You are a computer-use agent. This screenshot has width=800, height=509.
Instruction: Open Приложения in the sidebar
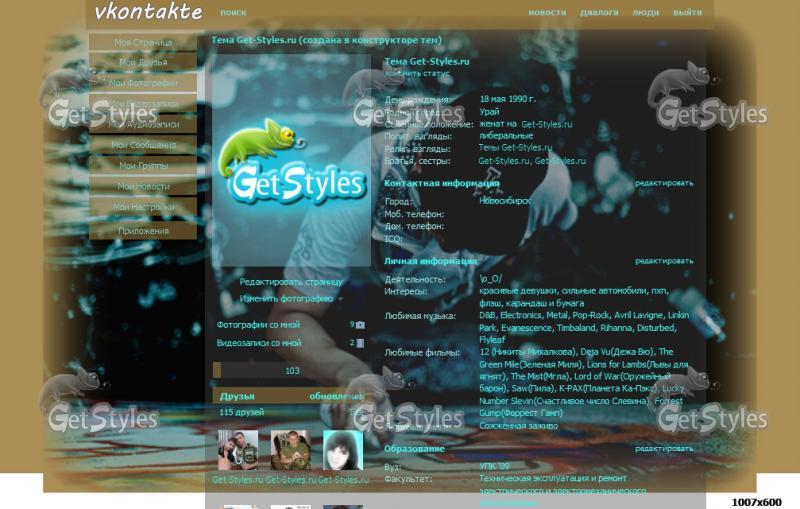[143, 231]
